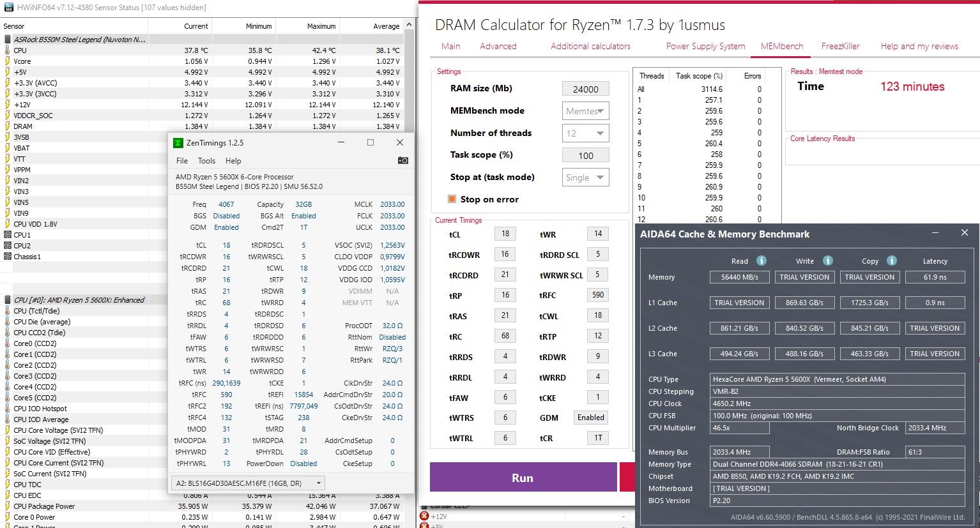Click the ZenTimings FCLK value 2033.00

point(392,216)
